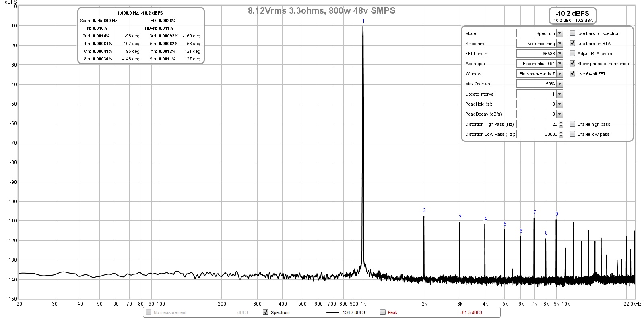Image resolution: width=644 pixels, height=318 pixels.
Task: Click the harmonic marker labeled 3
Action: [460, 217]
